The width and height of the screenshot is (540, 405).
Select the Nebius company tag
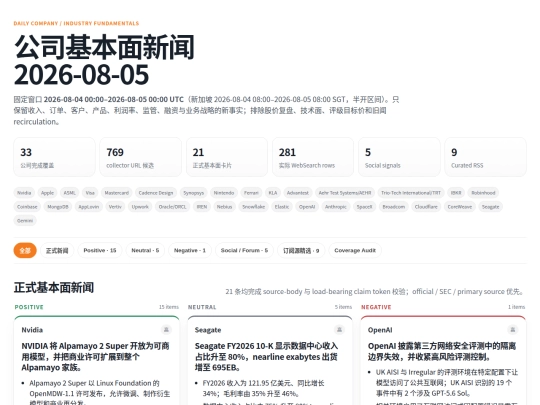point(225,207)
